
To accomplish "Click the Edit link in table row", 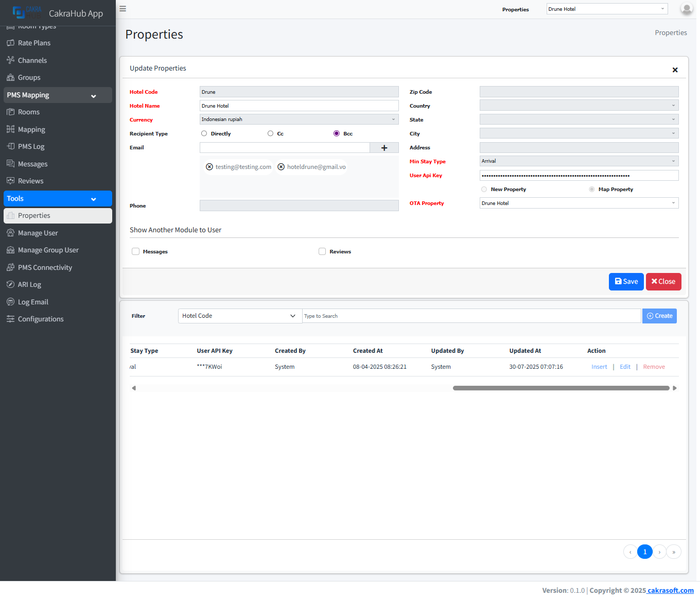I will coord(625,367).
